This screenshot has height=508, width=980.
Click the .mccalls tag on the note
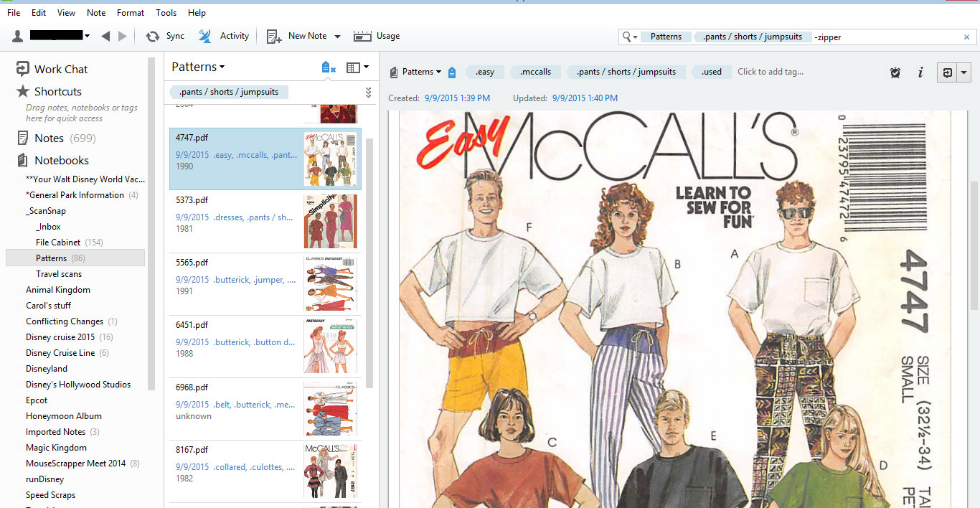(x=536, y=72)
